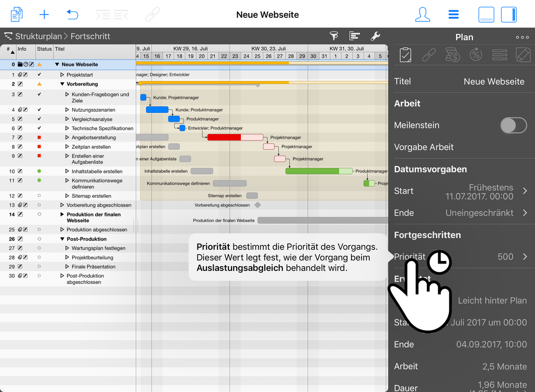Expand Produktion der finalen Webseite group
This screenshot has width=535, height=392.
pyautogui.click(x=62, y=215)
